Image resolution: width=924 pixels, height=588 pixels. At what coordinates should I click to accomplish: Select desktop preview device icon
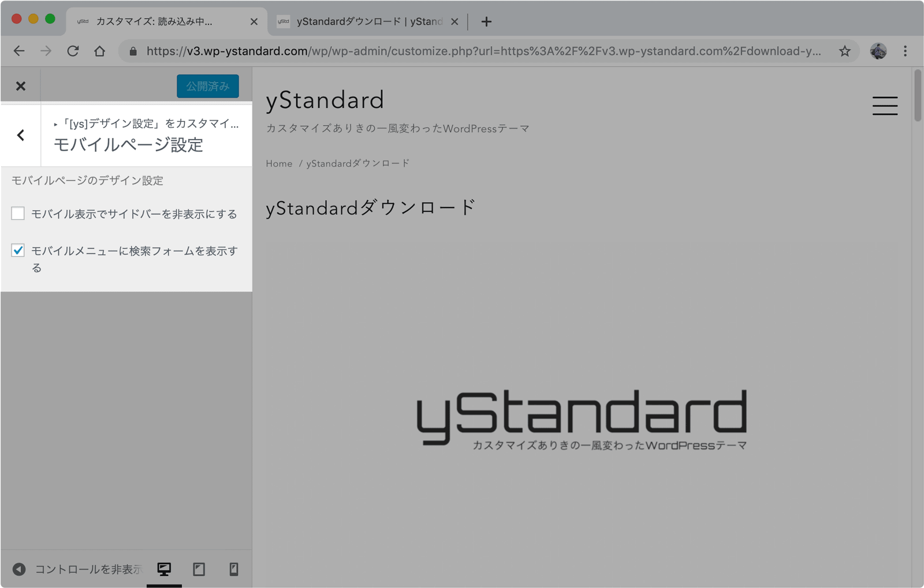164,570
